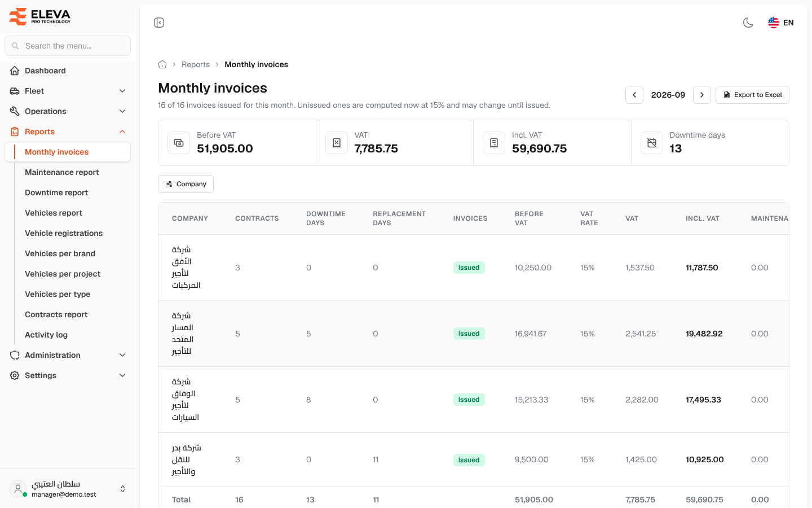Click the Reports clipboard icon
Image resolution: width=812 pixels, height=508 pixels.
tap(15, 132)
